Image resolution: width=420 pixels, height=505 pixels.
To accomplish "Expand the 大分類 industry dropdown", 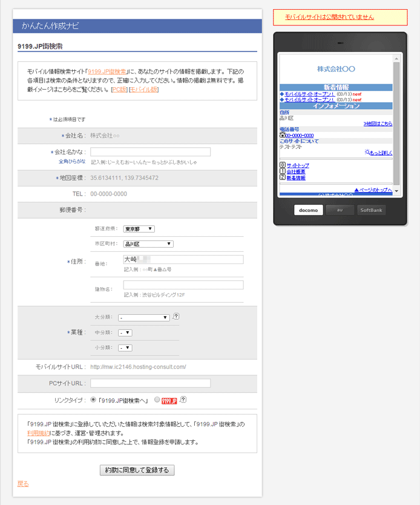I will point(144,317).
